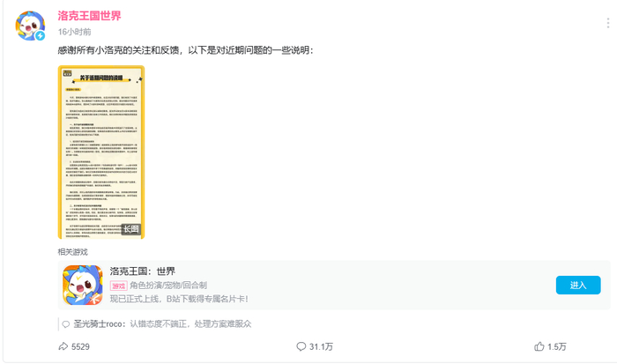Click the share count 5529
This screenshot has width=617, height=364.
coord(80,346)
